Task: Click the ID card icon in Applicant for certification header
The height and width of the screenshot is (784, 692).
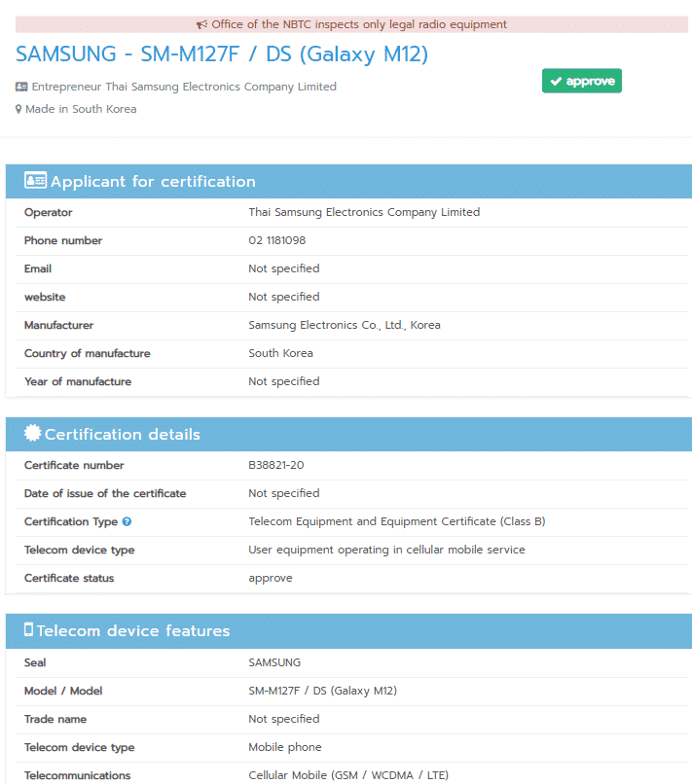Action: pos(35,181)
